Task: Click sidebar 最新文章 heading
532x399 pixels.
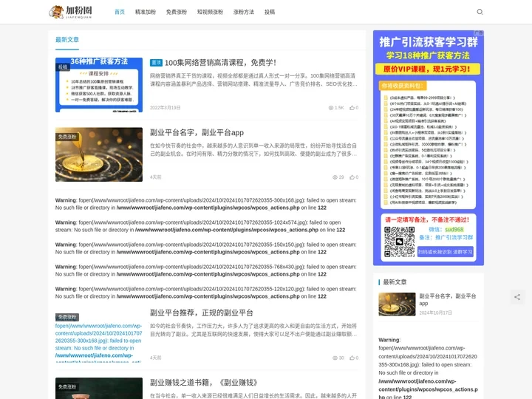Action: [395, 282]
